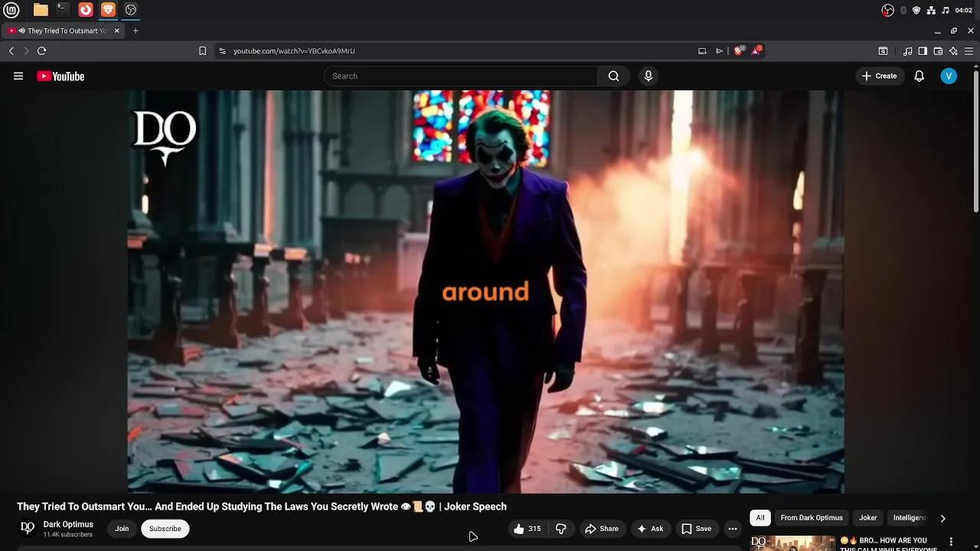Go forward in browser history
This screenshot has height=551, width=980.
point(26,51)
